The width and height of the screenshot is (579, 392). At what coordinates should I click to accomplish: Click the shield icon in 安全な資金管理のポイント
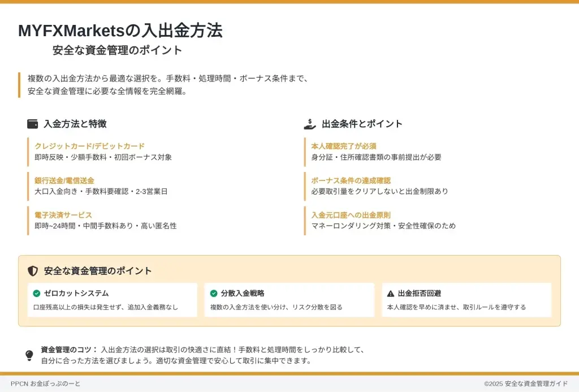[x=33, y=271]
